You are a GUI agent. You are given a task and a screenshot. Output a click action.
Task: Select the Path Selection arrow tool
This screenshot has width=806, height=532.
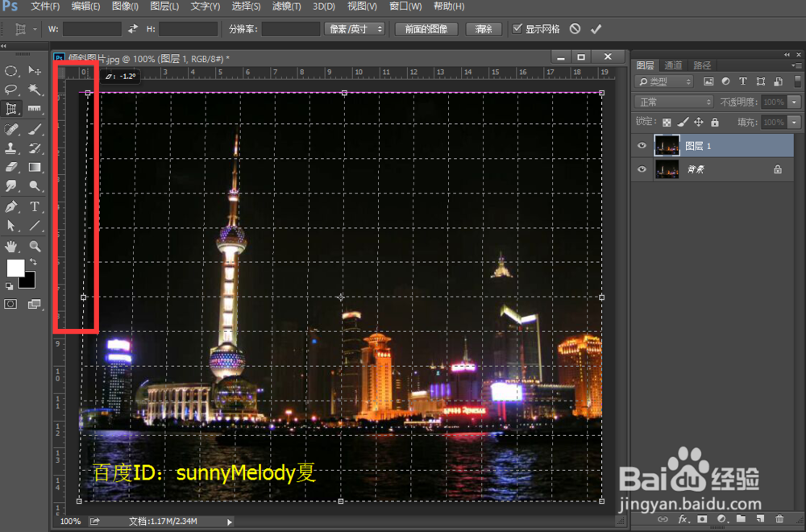(10, 226)
